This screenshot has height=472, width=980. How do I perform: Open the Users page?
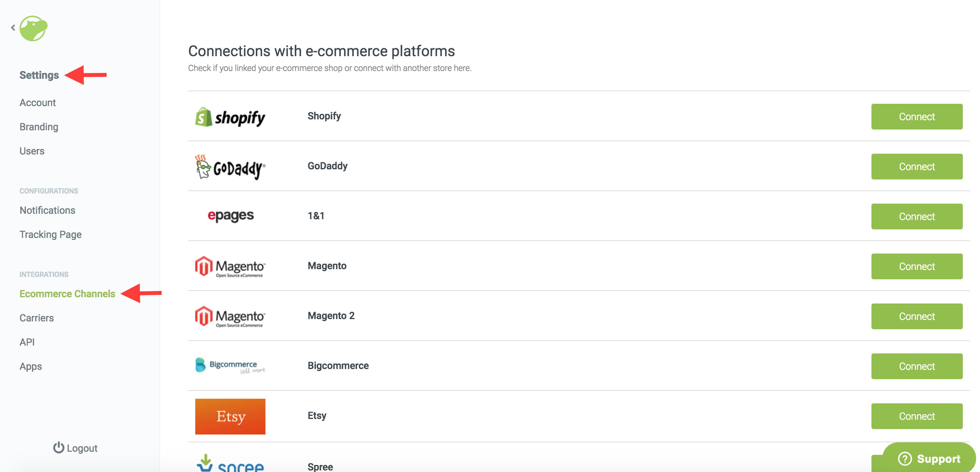tap(32, 151)
